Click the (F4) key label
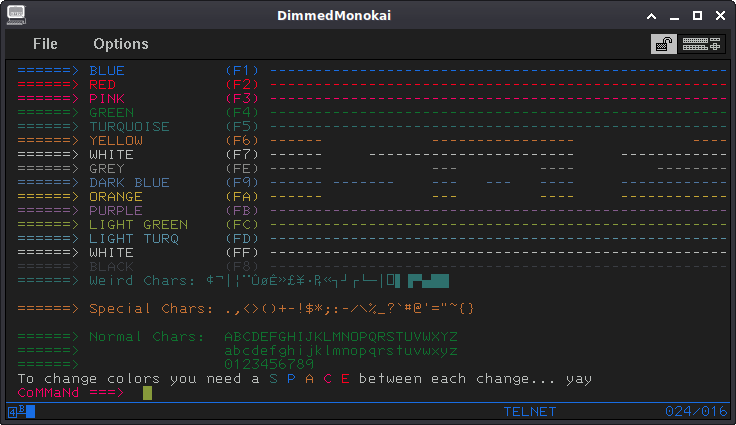This screenshot has width=736, height=425. coord(242,113)
